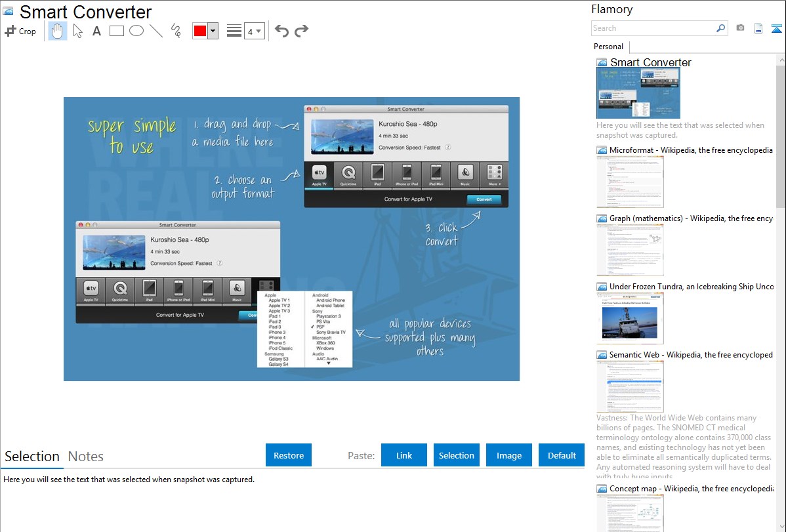Open the Concept map snapshot thumbnail

point(630,513)
